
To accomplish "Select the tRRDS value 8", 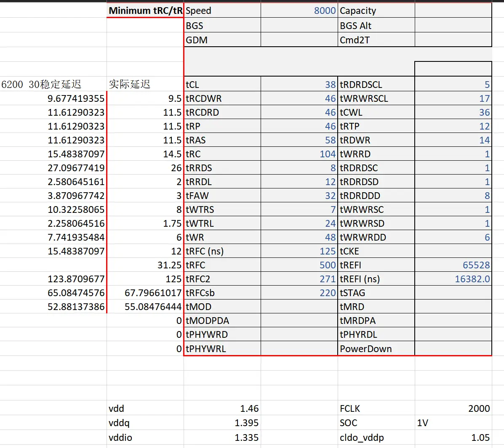I will 299,168.
